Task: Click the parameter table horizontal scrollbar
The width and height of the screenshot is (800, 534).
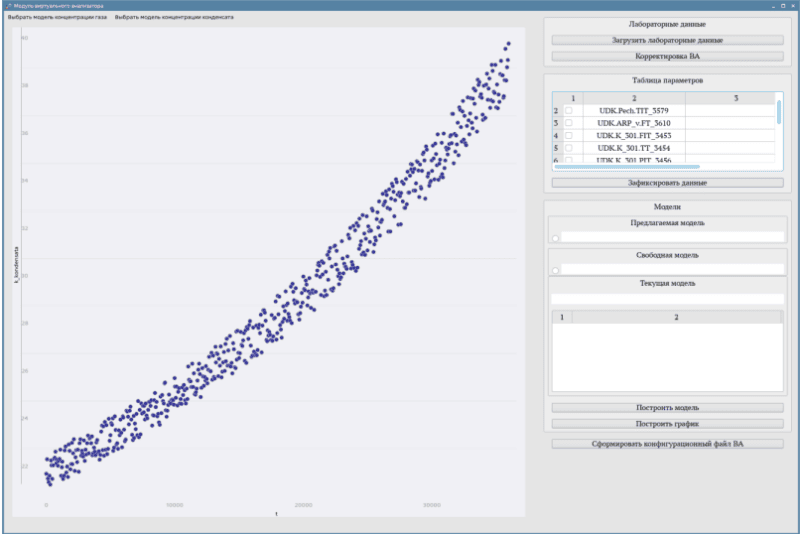Action: pos(627,167)
